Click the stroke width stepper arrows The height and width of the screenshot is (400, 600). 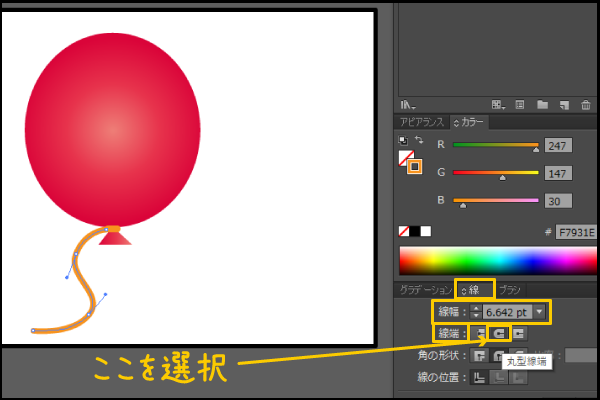pyautogui.click(x=475, y=312)
